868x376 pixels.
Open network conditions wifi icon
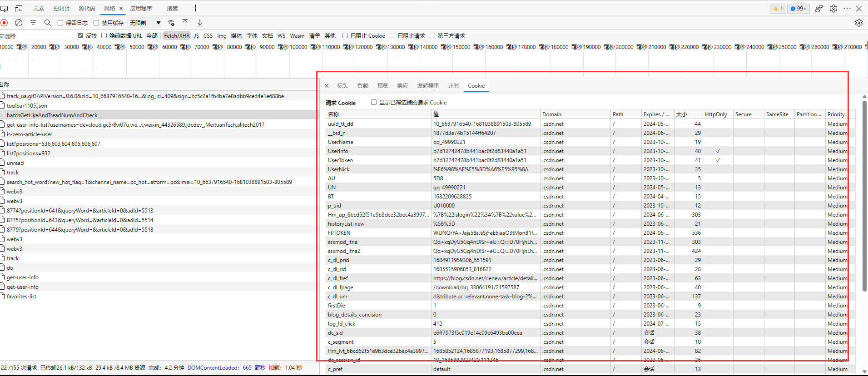point(171,23)
